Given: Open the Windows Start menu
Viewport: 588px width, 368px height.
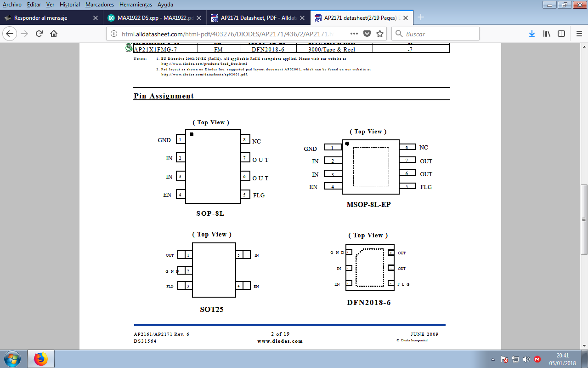Looking at the screenshot, I should click(x=11, y=359).
